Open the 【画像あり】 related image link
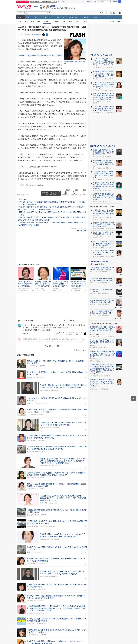The width and height of the screenshot is (138, 644). coord(40,55)
